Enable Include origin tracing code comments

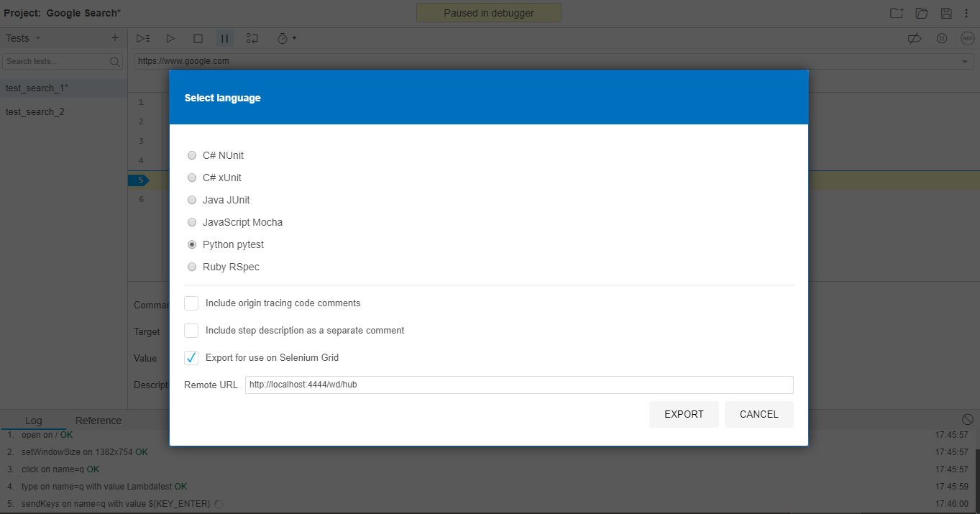pyautogui.click(x=191, y=303)
